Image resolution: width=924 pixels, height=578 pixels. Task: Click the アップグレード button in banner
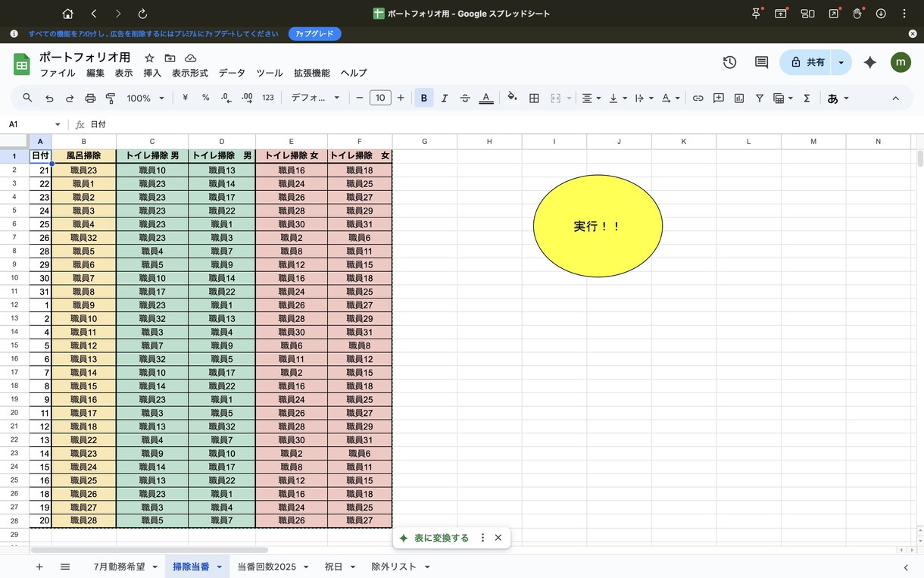[315, 34]
